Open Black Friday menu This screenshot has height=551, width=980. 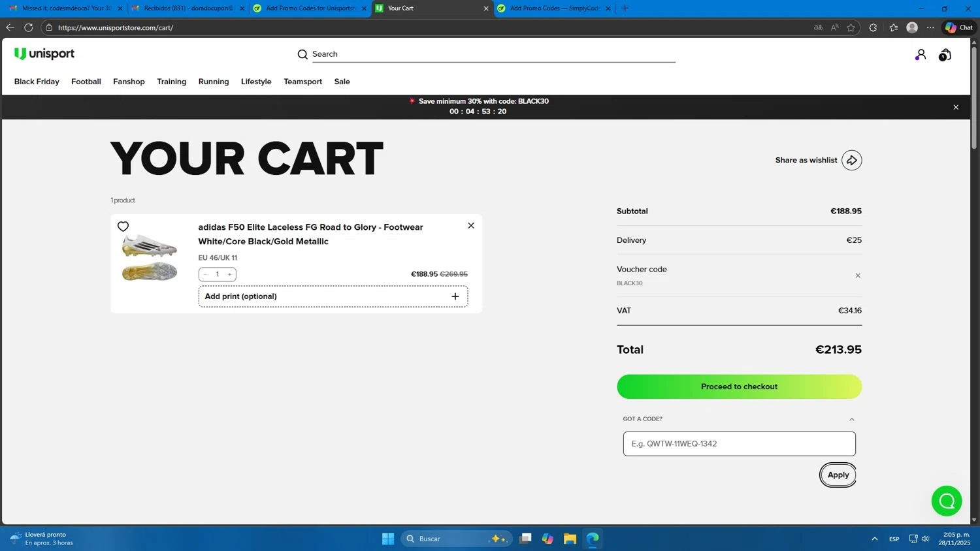point(37,82)
